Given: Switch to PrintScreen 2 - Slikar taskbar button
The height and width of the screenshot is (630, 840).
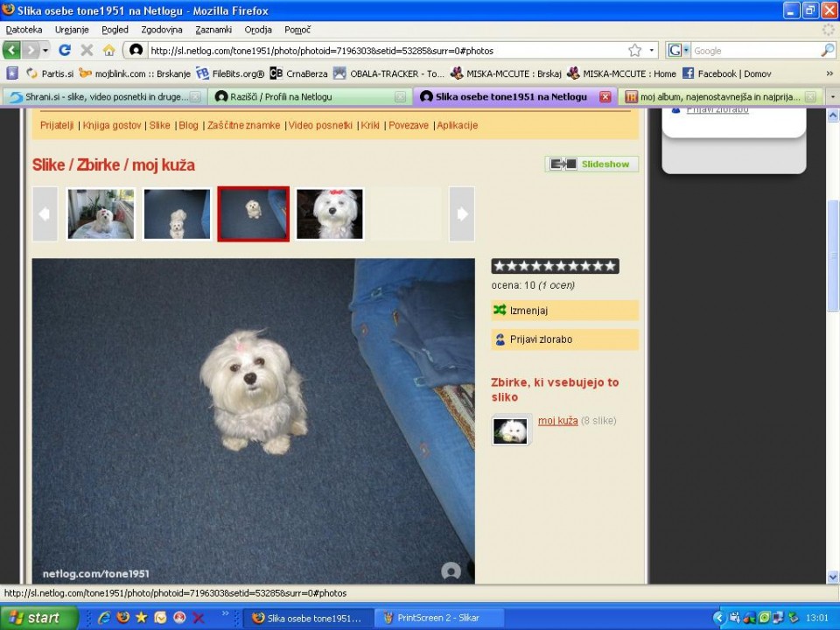Looking at the screenshot, I should [438, 618].
